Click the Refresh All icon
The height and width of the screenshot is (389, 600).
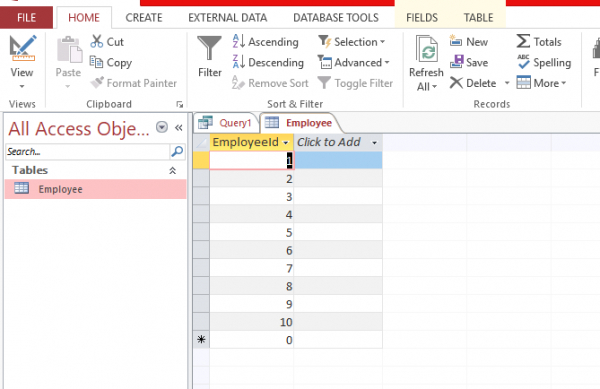pyautogui.click(x=426, y=49)
